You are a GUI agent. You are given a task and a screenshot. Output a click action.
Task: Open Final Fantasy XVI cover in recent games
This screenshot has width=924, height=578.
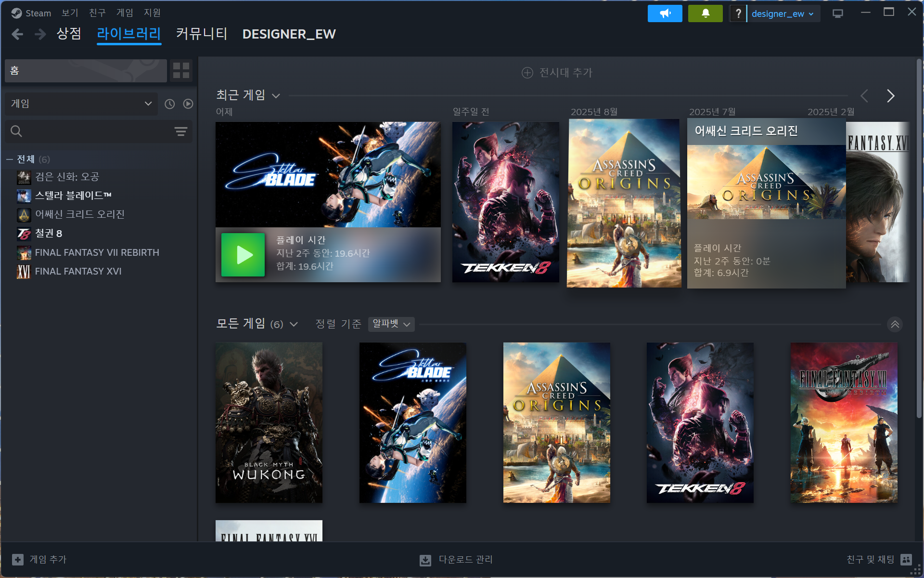[878, 202]
